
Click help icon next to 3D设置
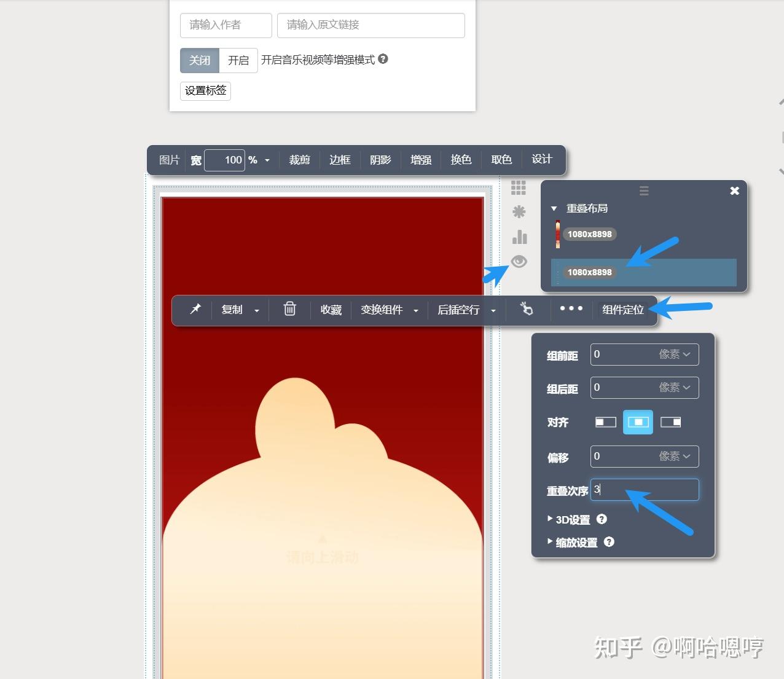(x=602, y=519)
